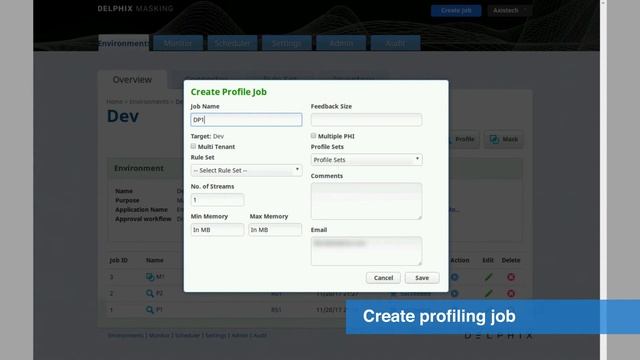This screenshot has height=360, width=640.
Task: Enable the Multi Tenant checkbox
Action: 193,146
